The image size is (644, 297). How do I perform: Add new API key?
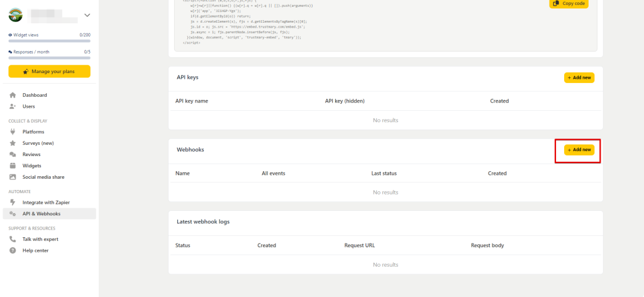(579, 77)
